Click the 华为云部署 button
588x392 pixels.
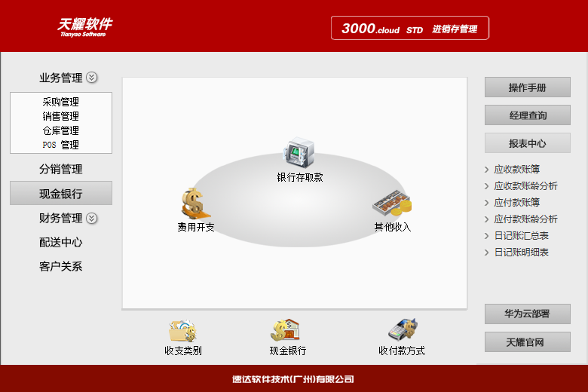click(527, 314)
